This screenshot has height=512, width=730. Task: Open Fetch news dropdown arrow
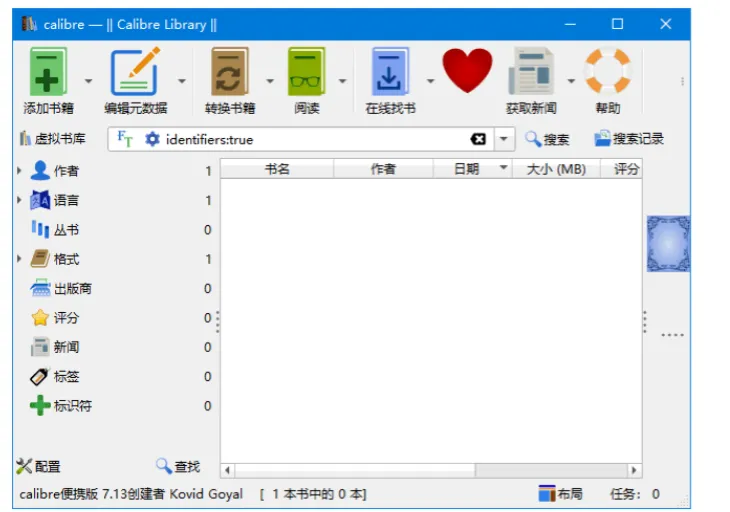coord(571,81)
